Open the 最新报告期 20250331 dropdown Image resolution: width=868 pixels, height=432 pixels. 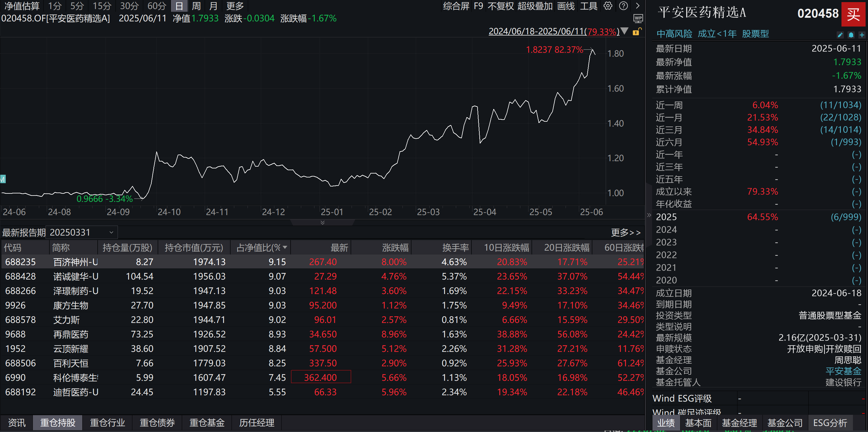point(81,232)
